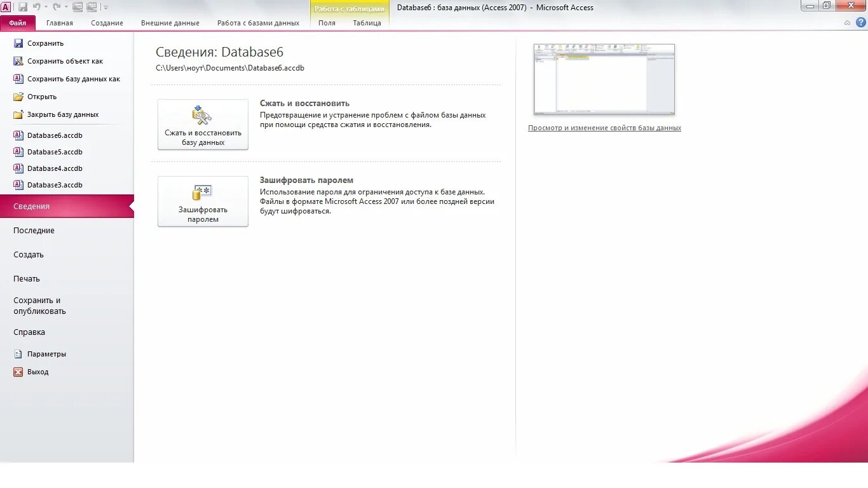Screen dimensions: 868x488
Task: Open the Customize Quick Access Toolbar dropdown
Action: [105, 8]
